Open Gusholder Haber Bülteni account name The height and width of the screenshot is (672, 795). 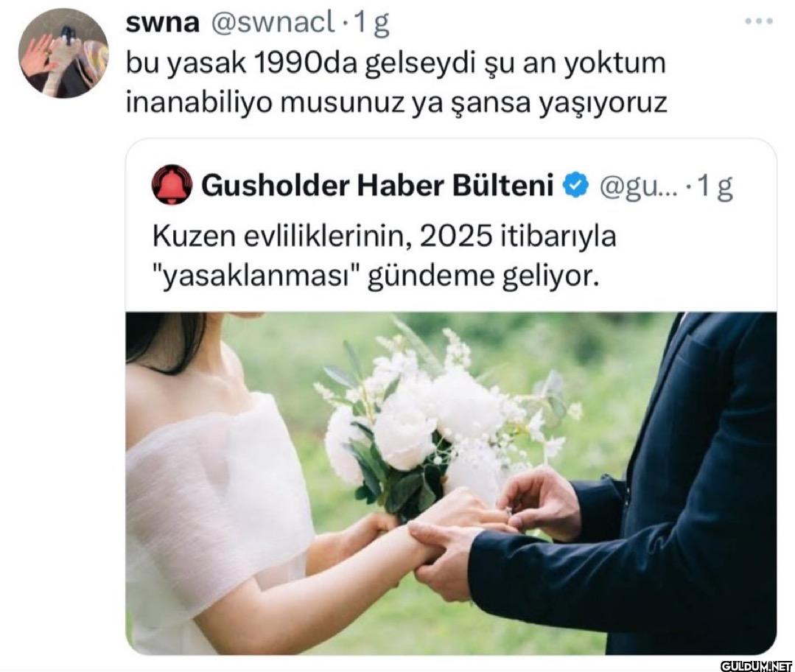coord(377,185)
